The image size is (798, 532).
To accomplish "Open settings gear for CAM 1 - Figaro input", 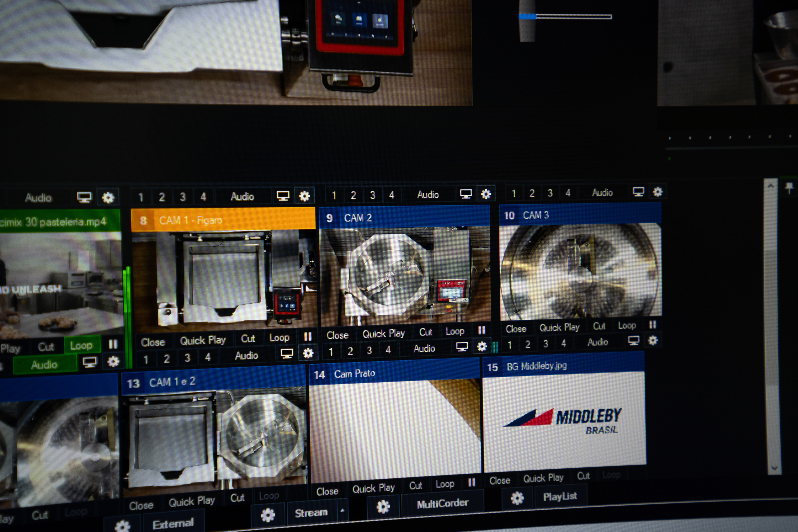I will (x=308, y=353).
